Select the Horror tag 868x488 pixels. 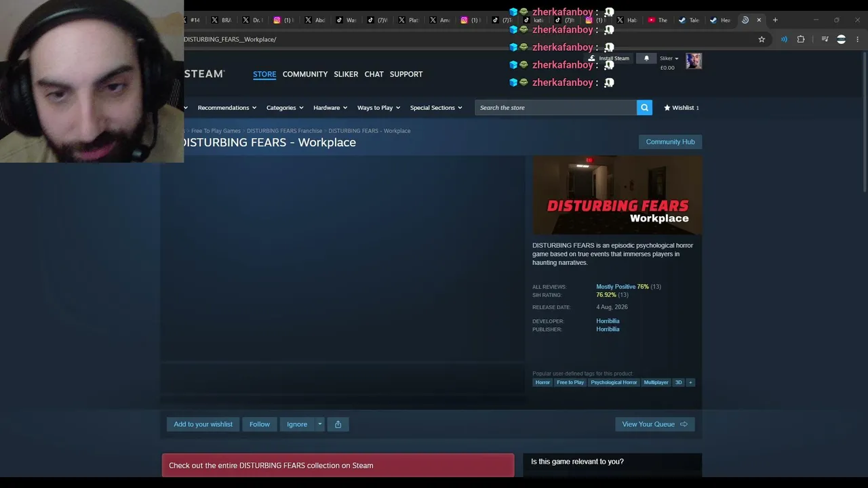pos(542,382)
